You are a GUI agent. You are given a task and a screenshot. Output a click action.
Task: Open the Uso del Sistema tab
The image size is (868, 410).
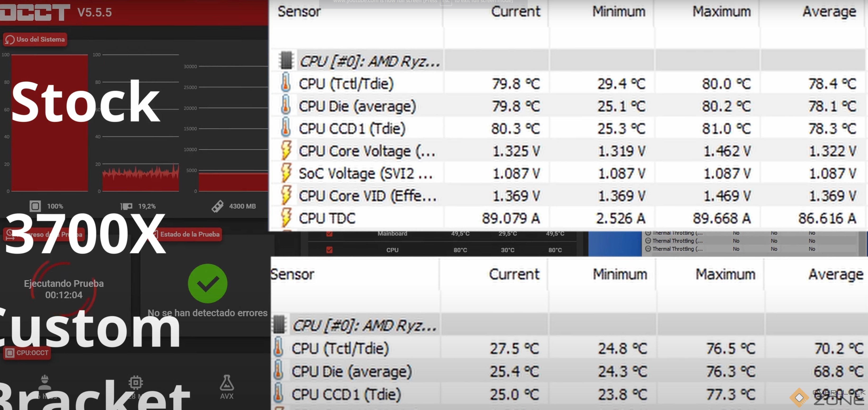(35, 39)
